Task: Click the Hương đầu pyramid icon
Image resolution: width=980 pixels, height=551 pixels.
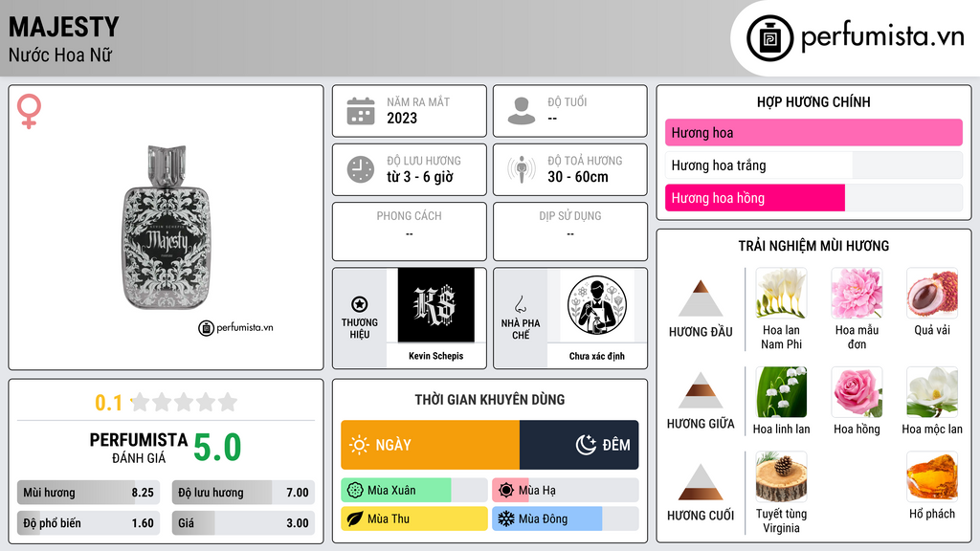Action: tap(701, 298)
